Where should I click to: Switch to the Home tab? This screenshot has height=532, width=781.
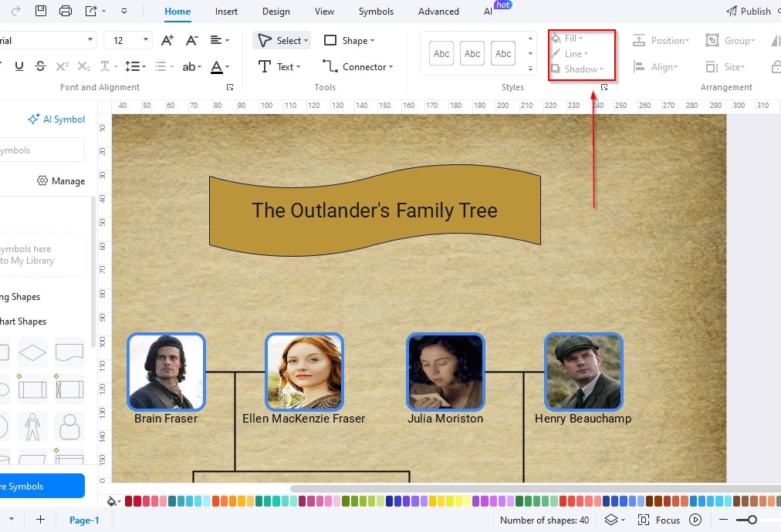click(x=177, y=11)
